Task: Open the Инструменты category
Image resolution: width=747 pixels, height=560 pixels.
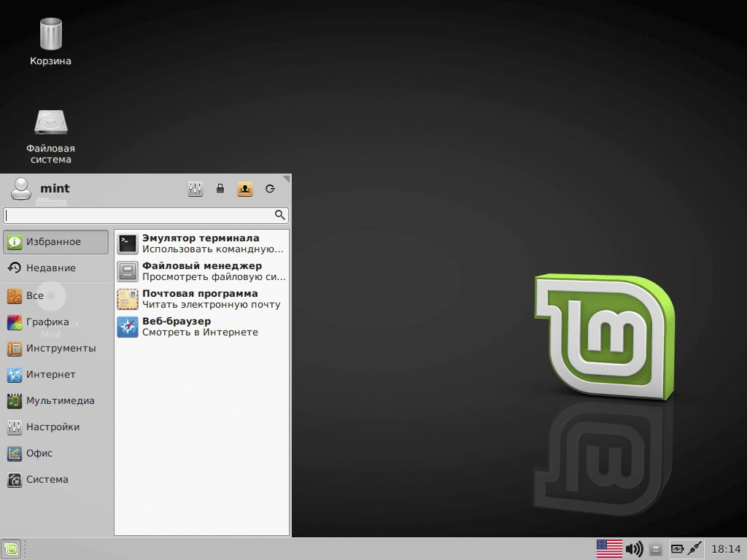Action: [x=55, y=349]
